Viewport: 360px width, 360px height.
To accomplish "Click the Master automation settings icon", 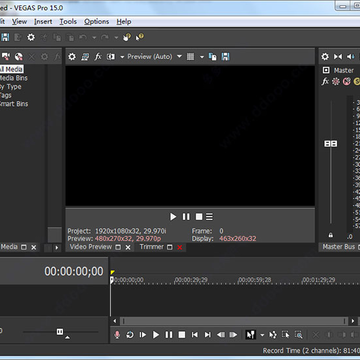I will 336,81.
